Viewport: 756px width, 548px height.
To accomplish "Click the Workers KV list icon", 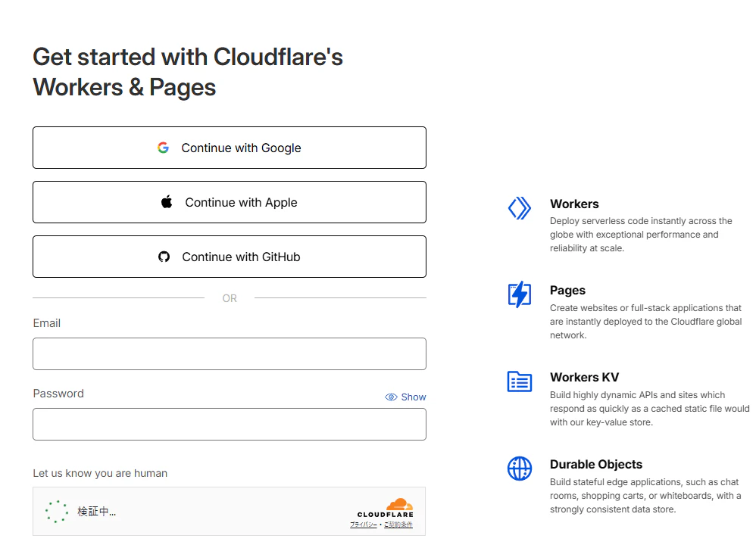I will point(520,382).
